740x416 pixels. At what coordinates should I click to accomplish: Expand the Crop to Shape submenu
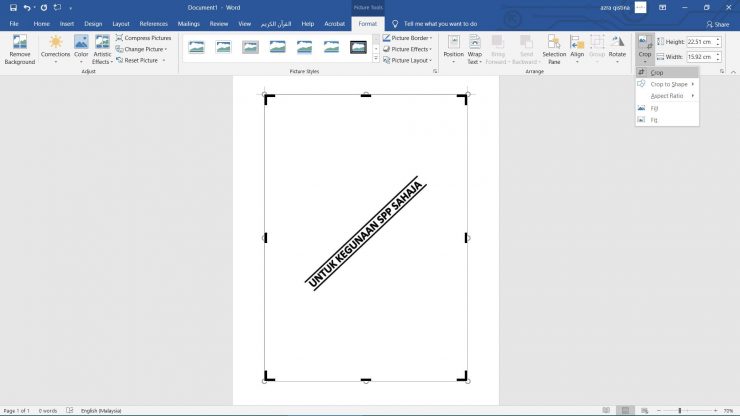click(x=668, y=84)
